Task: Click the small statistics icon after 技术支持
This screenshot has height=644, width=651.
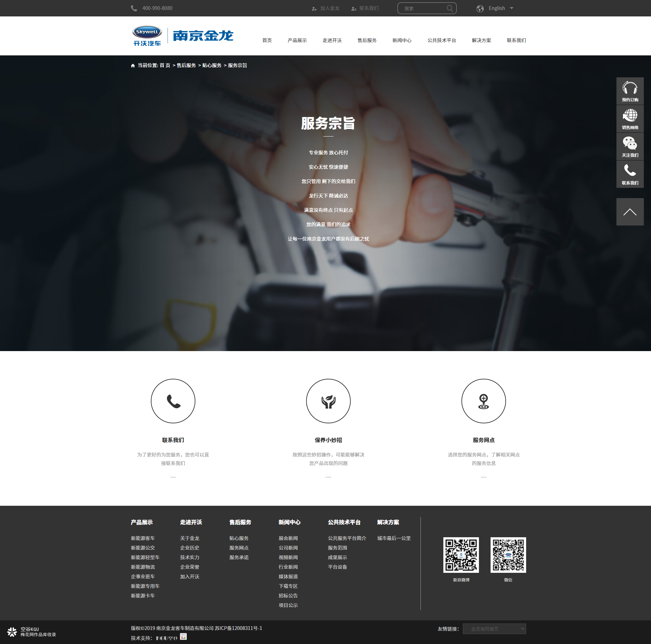Action: coord(183,636)
